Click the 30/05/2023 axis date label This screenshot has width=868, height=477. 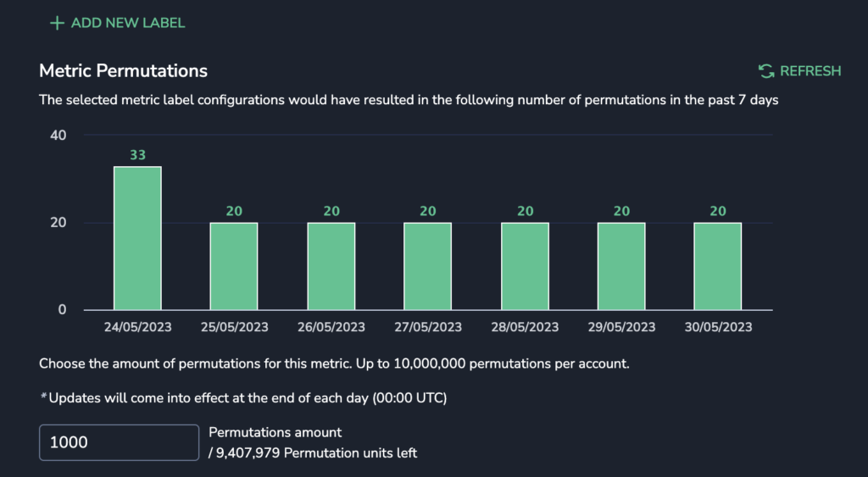pyautogui.click(x=718, y=327)
